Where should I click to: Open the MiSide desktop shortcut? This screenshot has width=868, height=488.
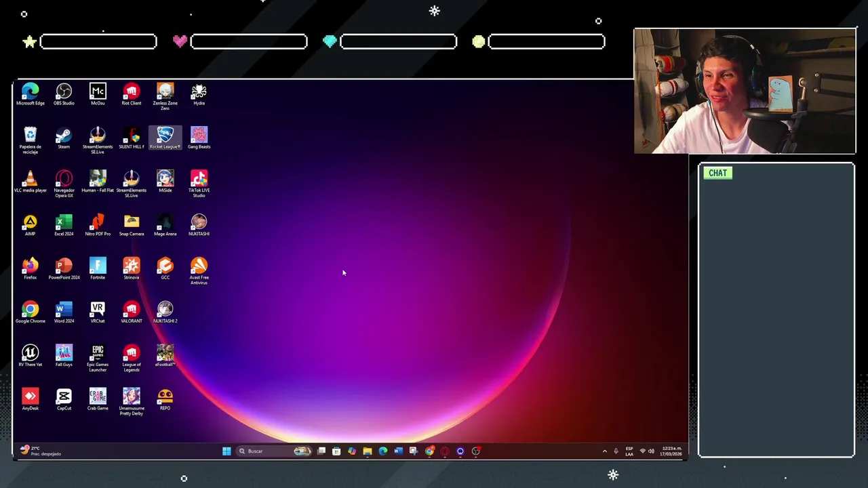(165, 181)
